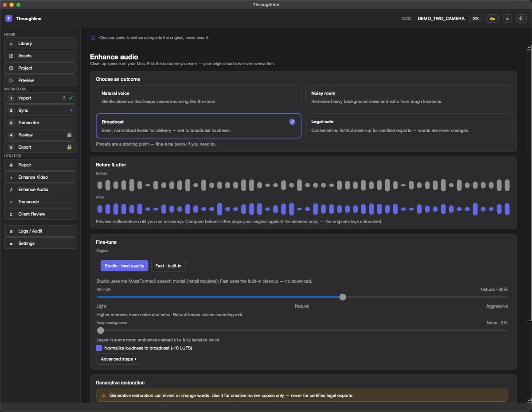The height and width of the screenshot is (412, 532).
Task: Open the Preview player section
Action: coord(40,80)
